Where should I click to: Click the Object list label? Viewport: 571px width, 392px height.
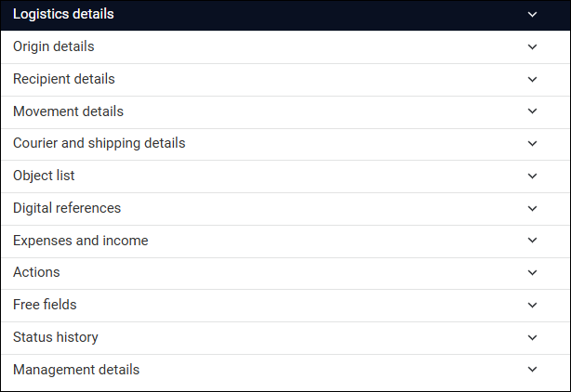pyautogui.click(x=44, y=176)
